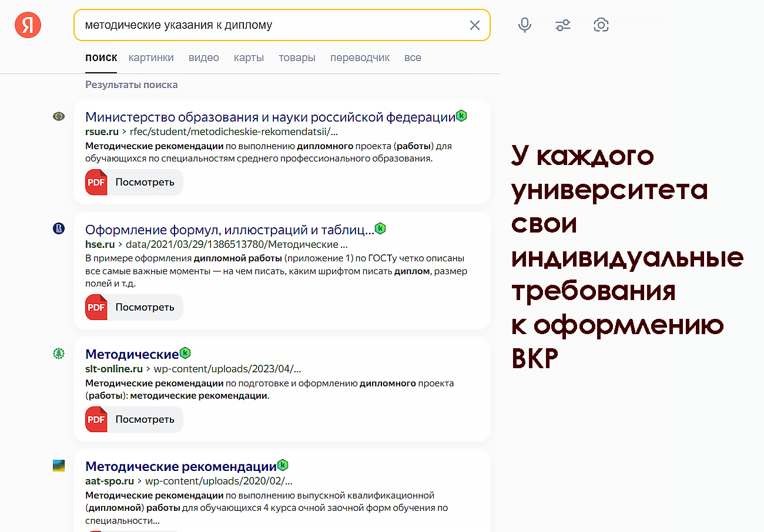Start voice search with the microphone icon
Image resolution: width=764 pixels, height=532 pixels.
(x=525, y=25)
